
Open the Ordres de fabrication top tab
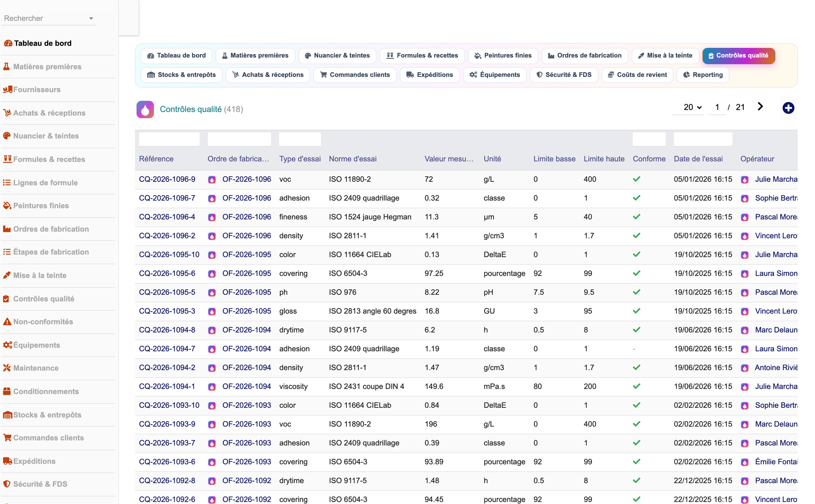click(x=585, y=56)
